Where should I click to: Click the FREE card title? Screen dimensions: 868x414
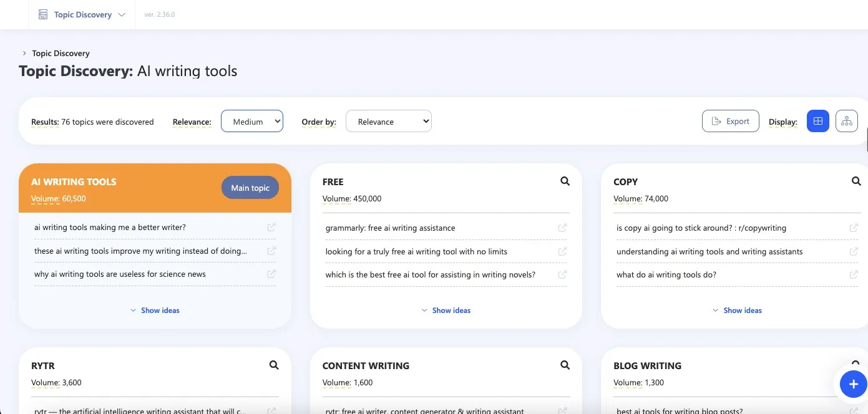click(x=333, y=182)
